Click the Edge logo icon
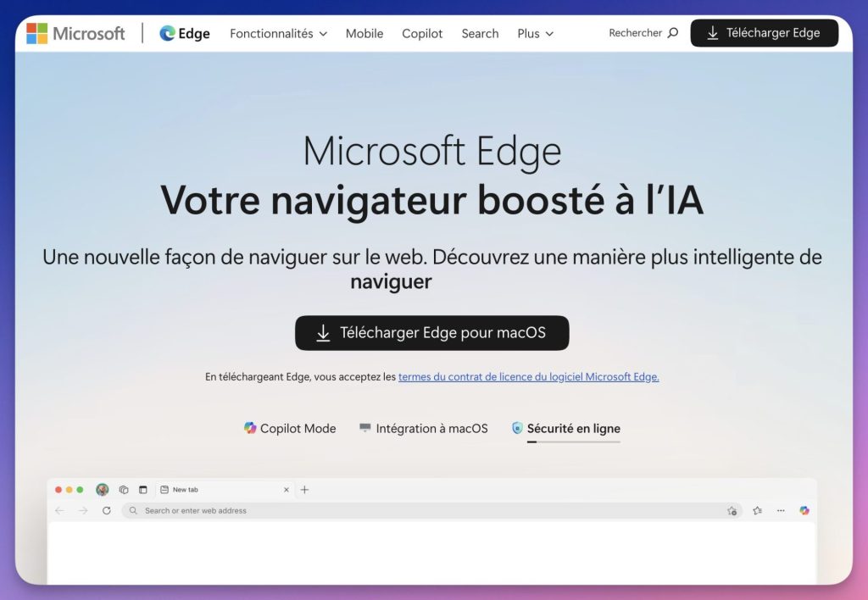Image resolution: width=868 pixels, height=600 pixels. pos(168,33)
